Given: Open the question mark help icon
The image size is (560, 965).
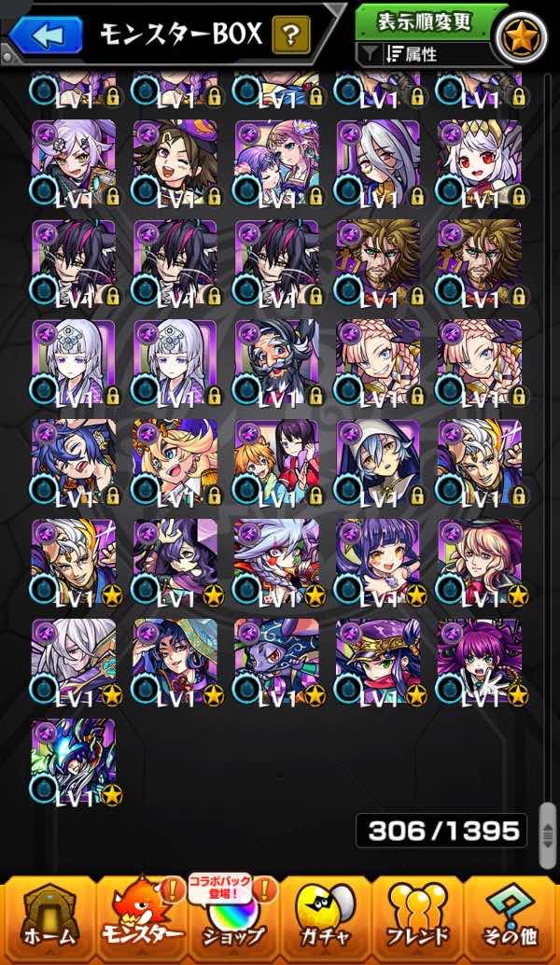Looking at the screenshot, I should [291, 35].
